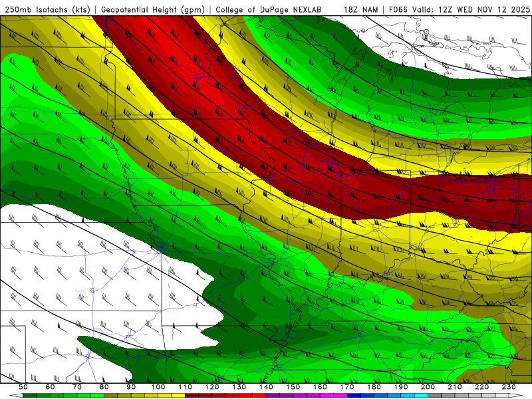Image resolution: width=532 pixels, height=399 pixels.
Task: Click the dark blue swatch just right of 170
Action: coord(354,396)
